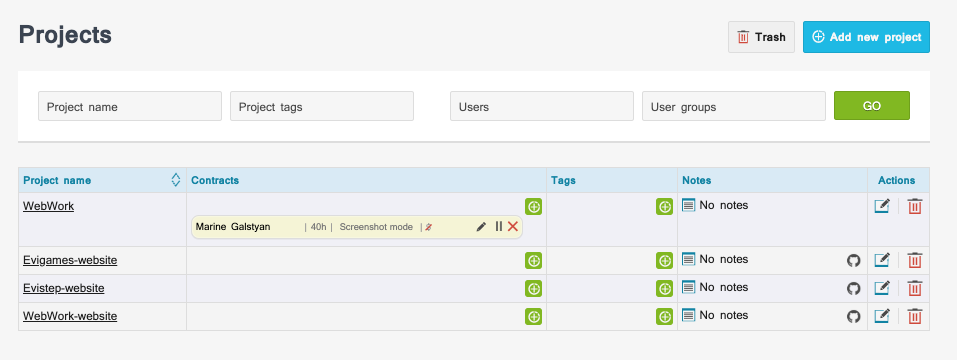Add a contract to WebWork-website
Screen dimensions: 957x360
pos(533,317)
